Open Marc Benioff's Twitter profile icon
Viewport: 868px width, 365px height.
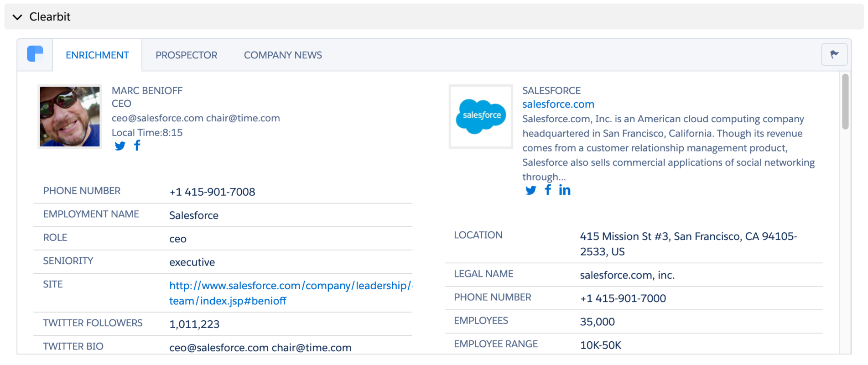pyautogui.click(x=120, y=146)
